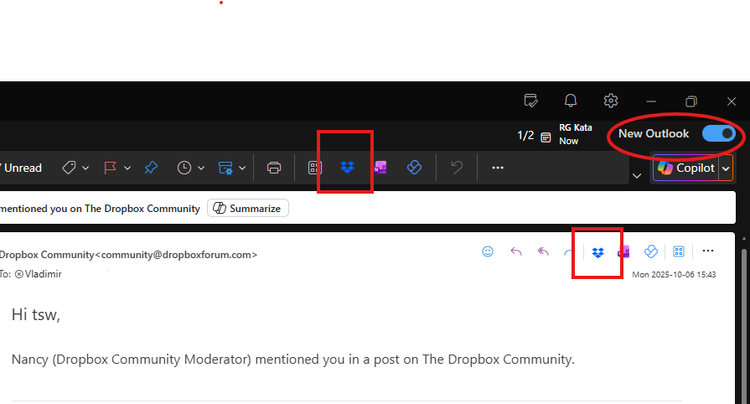Reply to the message
Viewport: 750px width, 404px height.
coord(516,251)
